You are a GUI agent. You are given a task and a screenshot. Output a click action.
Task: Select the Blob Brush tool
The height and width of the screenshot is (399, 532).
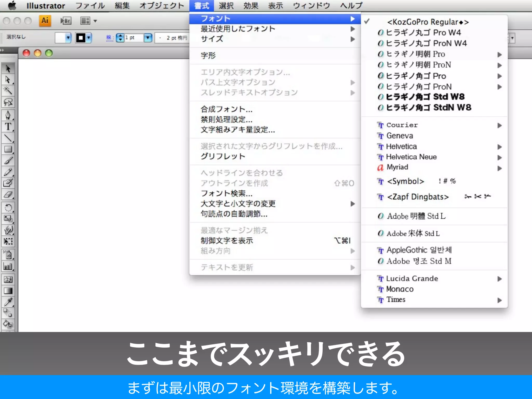pyautogui.click(x=8, y=183)
